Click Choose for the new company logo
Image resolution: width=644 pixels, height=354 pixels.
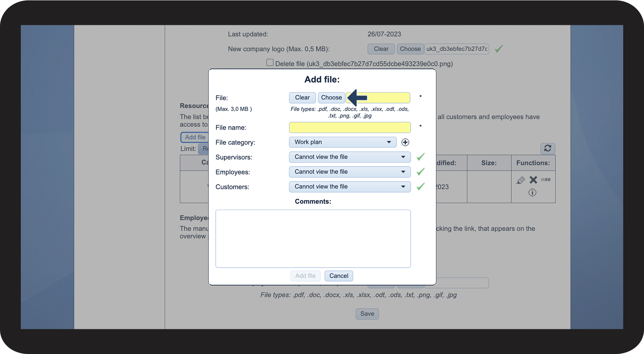click(x=410, y=49)
